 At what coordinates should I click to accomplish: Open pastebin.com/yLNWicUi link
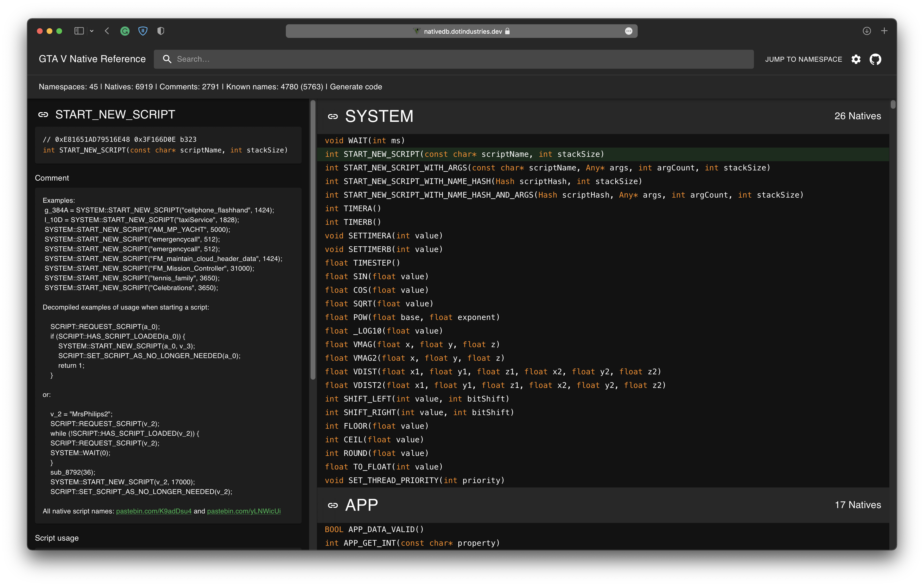[244, 511]
